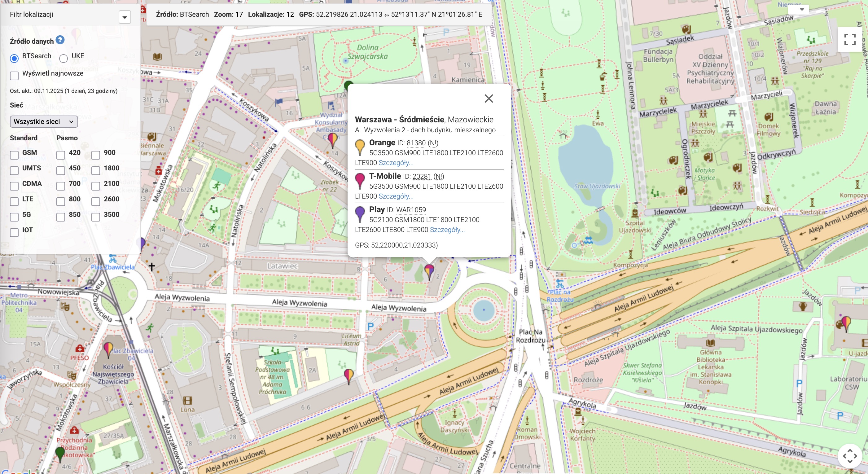Click T-Mobile station ID 20281
This screenshot has height=474, width=868.
tap(422, 177)
